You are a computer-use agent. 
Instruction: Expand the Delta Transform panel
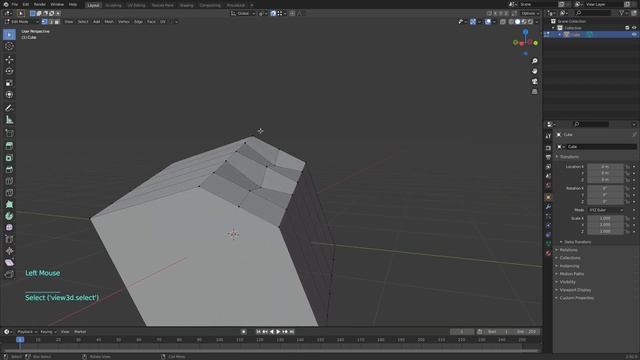coord(577,242)
